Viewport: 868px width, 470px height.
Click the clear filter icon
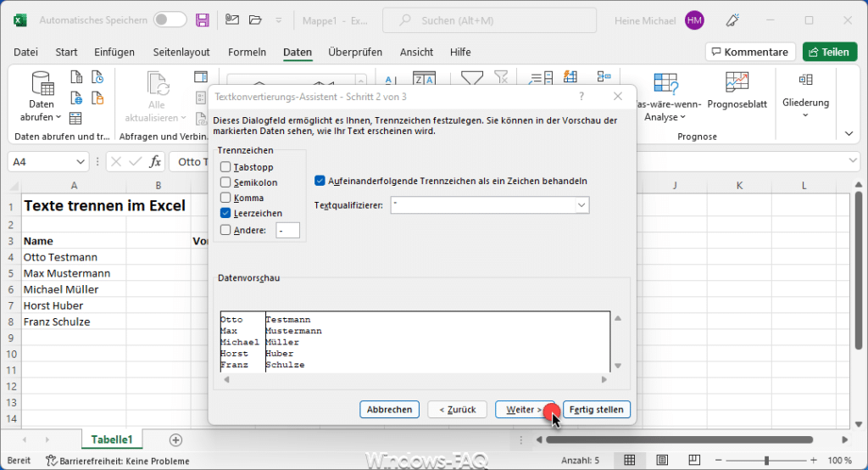[502, 77]
